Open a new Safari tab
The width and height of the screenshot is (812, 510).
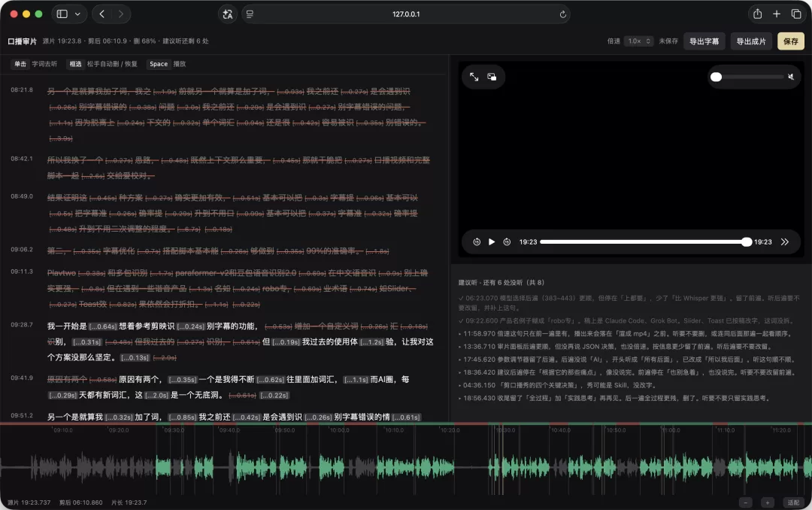tap(777, 14)
